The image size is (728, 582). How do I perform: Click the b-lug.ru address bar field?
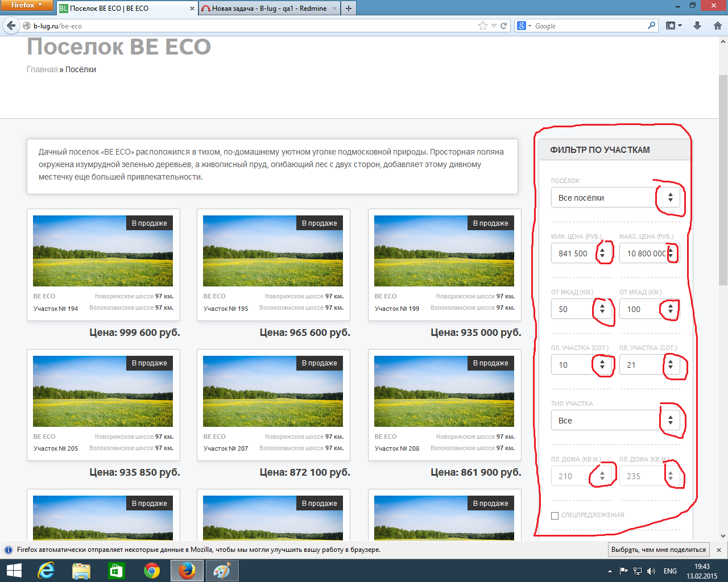250,26
